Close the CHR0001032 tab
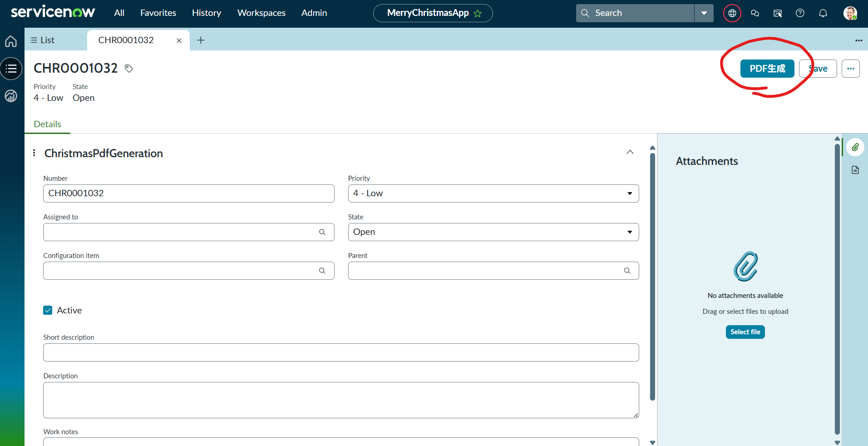This screenshot has height=446, width=868. (x=179, y=40)
